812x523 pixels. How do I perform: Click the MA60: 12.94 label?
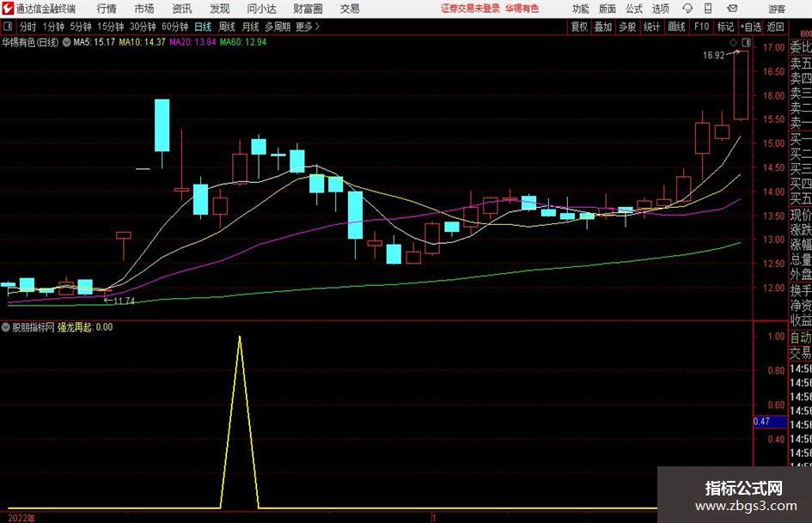[x=243, y=42]
